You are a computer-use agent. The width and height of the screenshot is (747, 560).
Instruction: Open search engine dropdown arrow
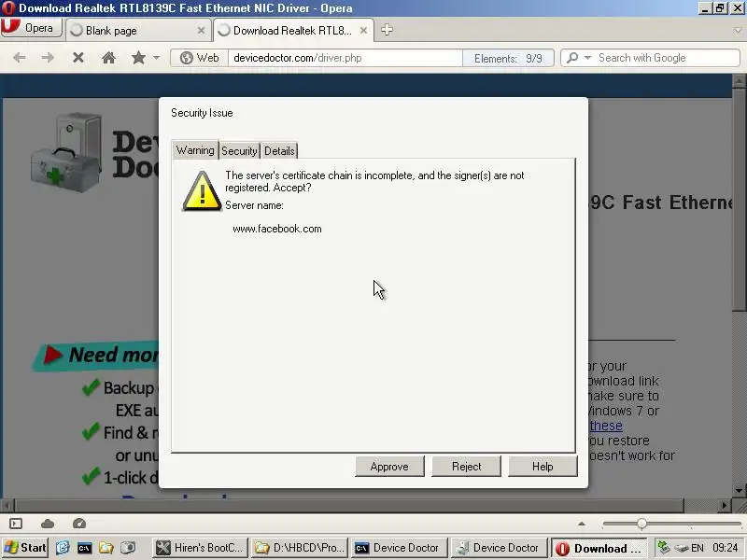(588, 58)
